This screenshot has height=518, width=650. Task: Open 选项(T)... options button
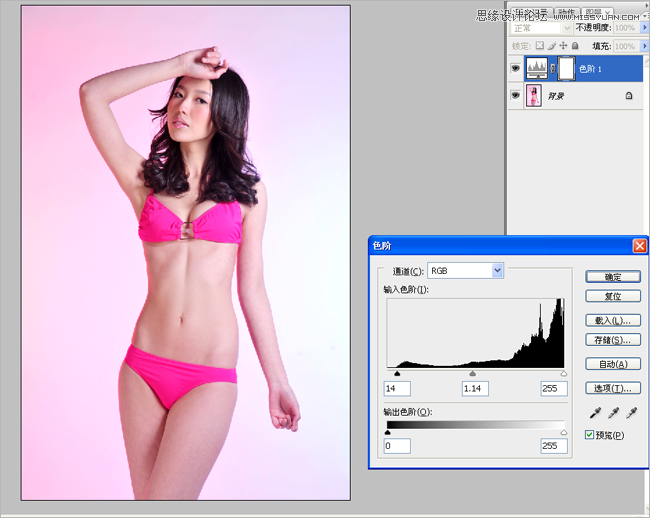pyautogui.click(x=613, y=388)
